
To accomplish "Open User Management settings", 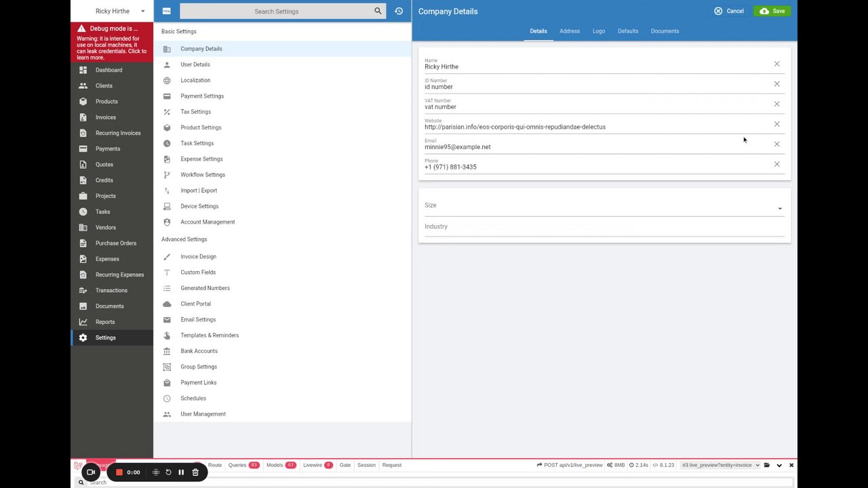I will point(282,414).
